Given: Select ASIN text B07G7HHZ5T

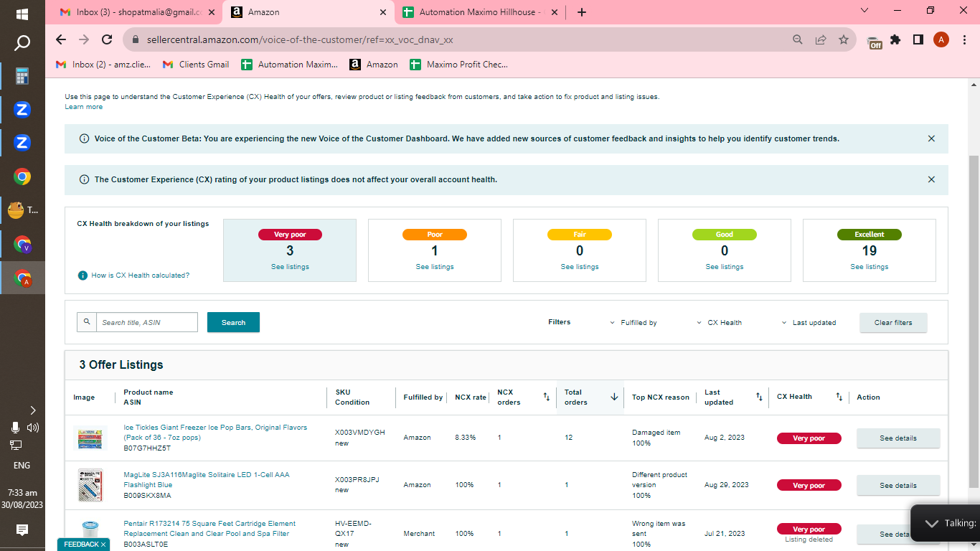Looking at the screenshot, I should click(x=147, y=448).
